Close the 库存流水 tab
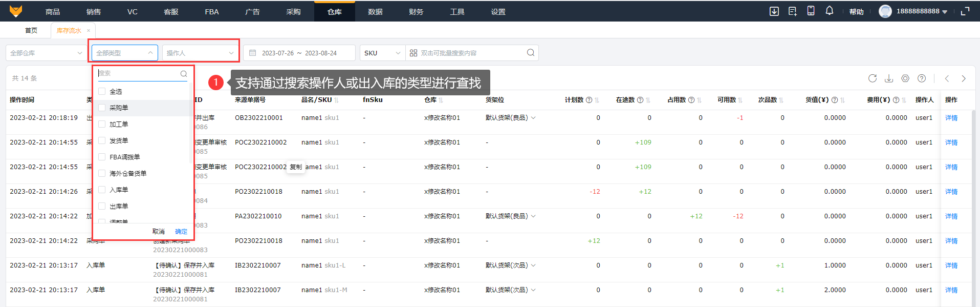Screen dimensions: 980x307 89,31
